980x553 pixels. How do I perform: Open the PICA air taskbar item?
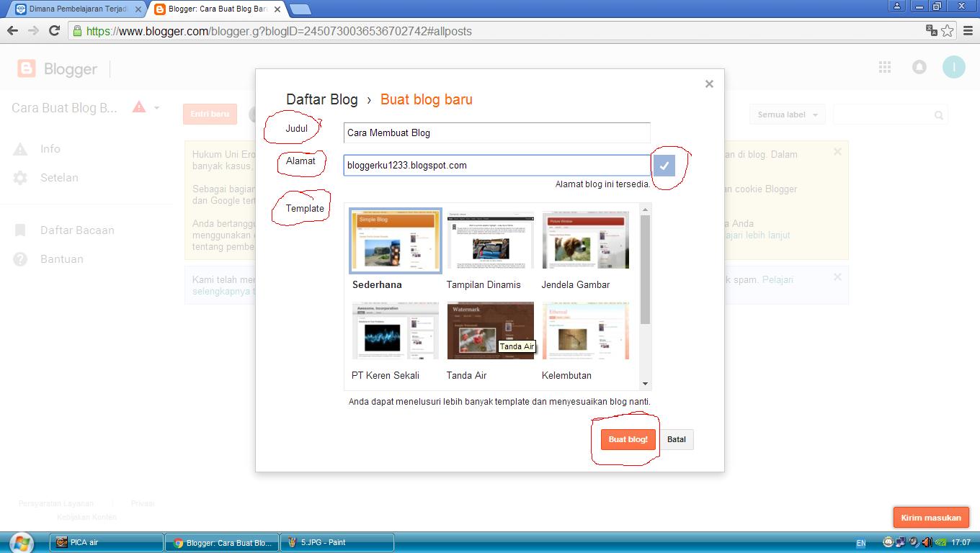107,542
